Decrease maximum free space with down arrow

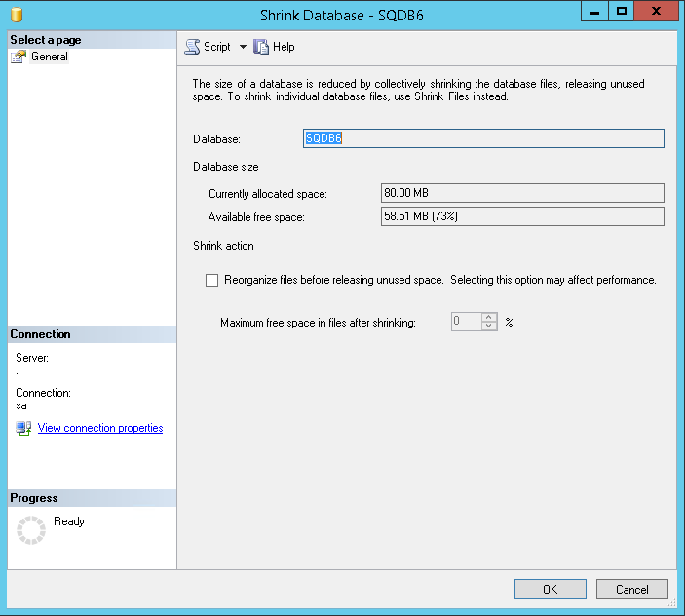pos(489,326)
